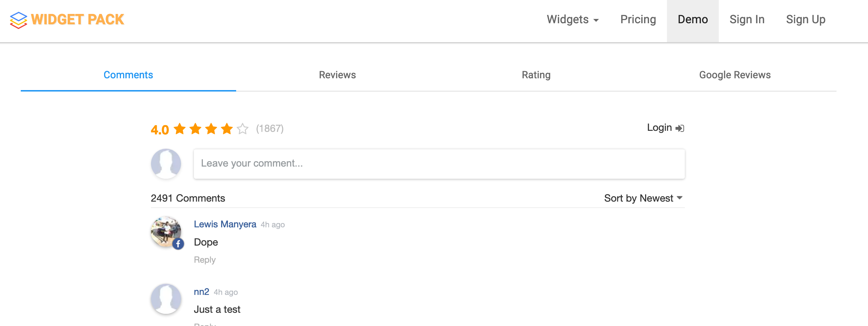Click Sign In in the navigation bar
Image resolution: width=868 pixels, height=326 pixels.
[747, 20]
